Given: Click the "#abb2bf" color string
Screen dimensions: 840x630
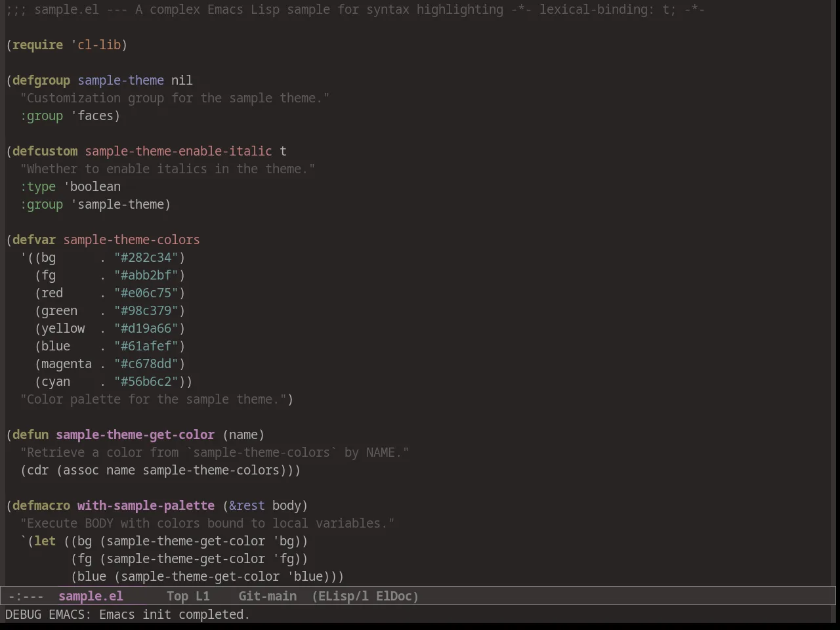Looking at the screenshot, I should 146,275.
